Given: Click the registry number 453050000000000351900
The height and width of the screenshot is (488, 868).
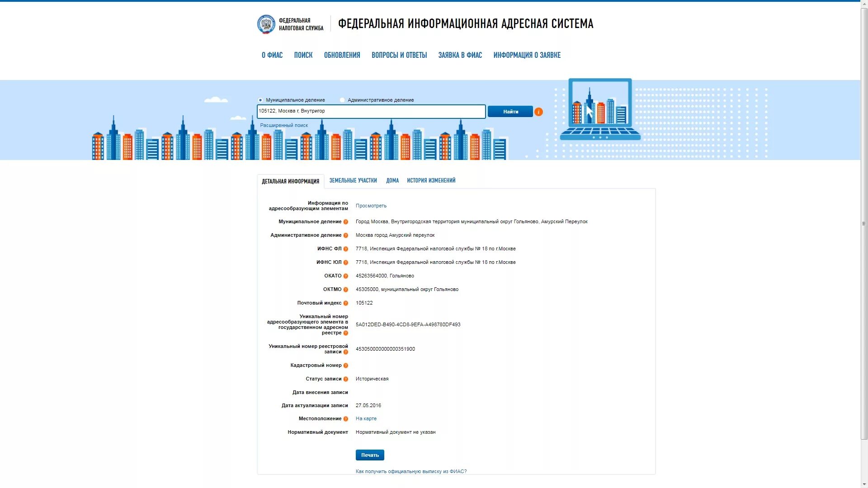Looking at the screenshot, I should (385, 349).
